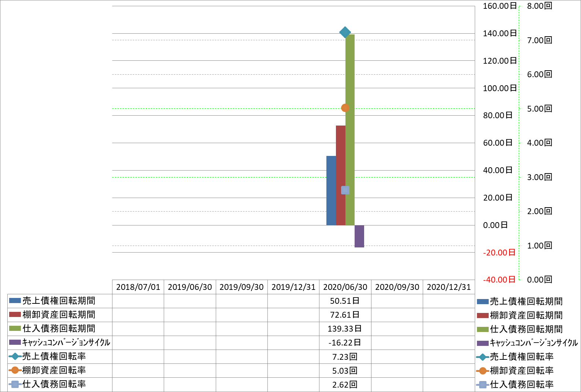581x392 pixels.
Task: Click 棚卸資産回転率 entry in right legend
Action: click(x=515, y=371)
